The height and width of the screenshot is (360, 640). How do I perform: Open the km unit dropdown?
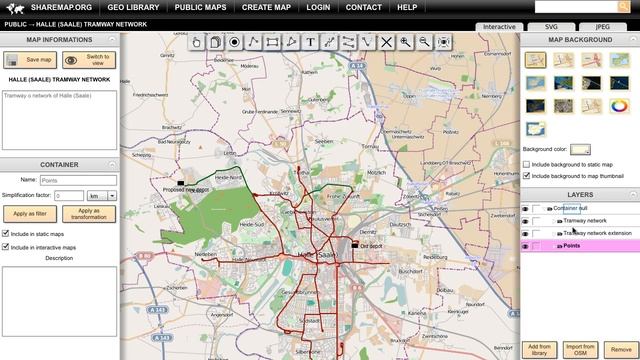[x=112, y=196]
